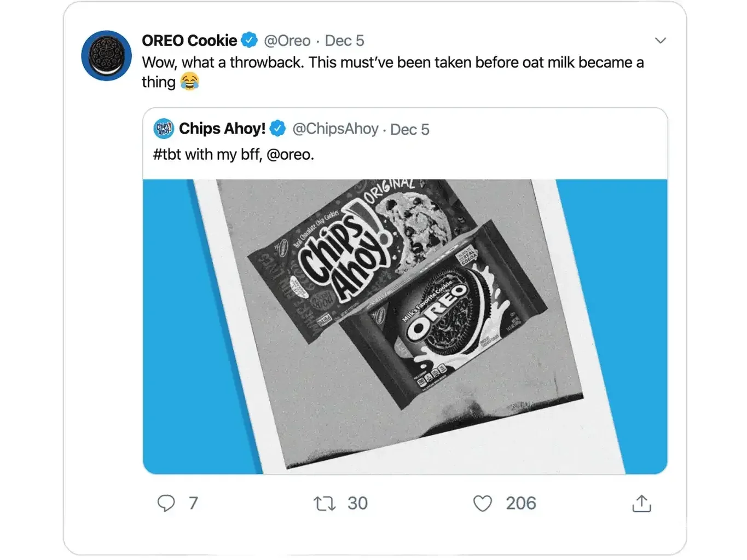Open the OREO Cookie display name
Viewport: 747px width, 560px height.
pyautogui.click(x=189, y=41)
